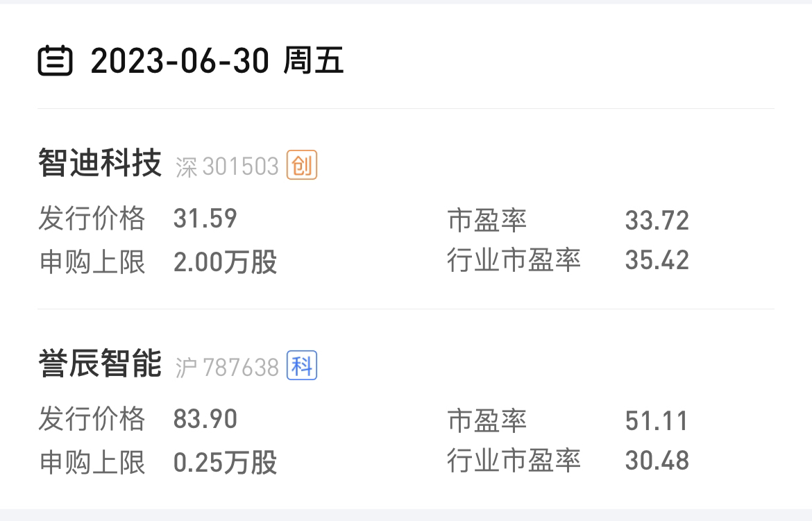
Task: Tap 智迪科技 subscription limit 2.00万股
Action: tap(226, 262)
